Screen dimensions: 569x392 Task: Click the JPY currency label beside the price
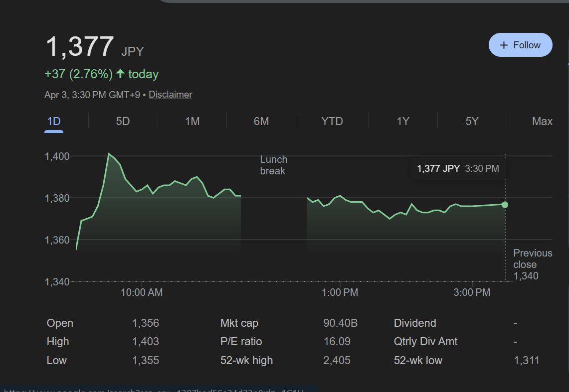[133, 51]
